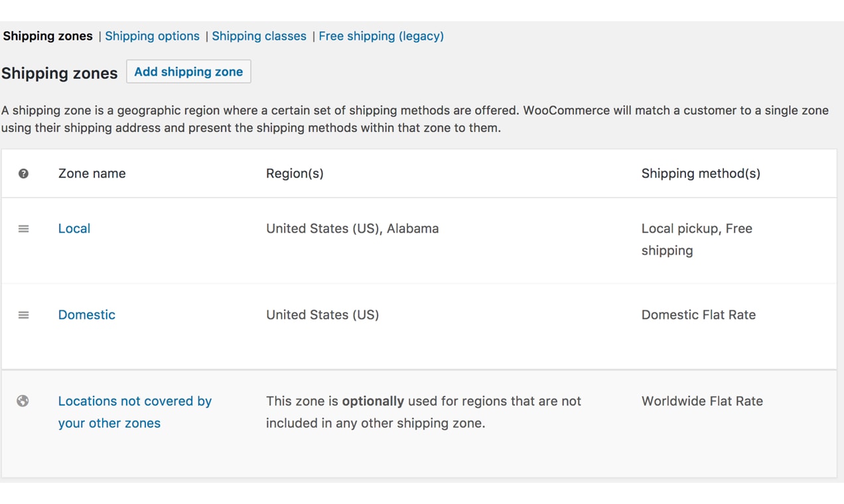Open the Shipping options tab
The image size is (844, 504).
[152, 36]
